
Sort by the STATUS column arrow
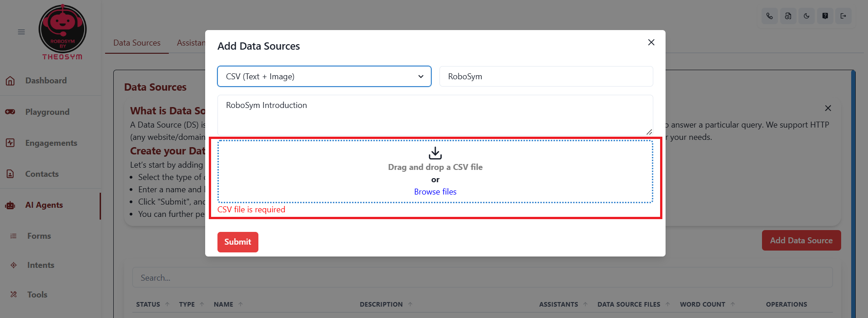pos(167,304)
